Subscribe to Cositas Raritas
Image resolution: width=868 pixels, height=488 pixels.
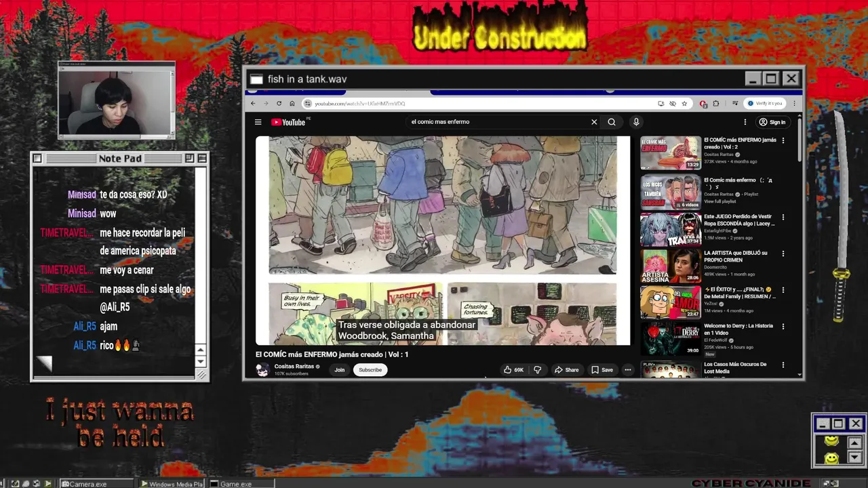[x=370, y=370]
